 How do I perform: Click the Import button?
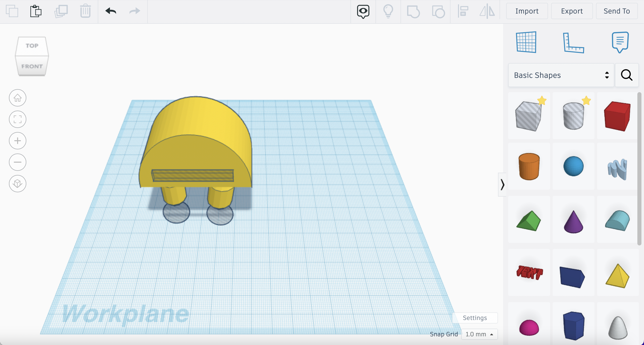[527, 11]
